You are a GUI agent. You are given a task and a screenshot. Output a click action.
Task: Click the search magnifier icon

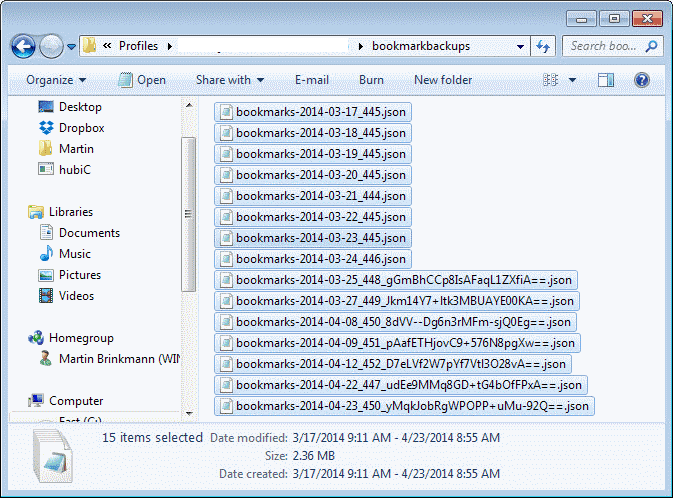(x=652, y=46)
